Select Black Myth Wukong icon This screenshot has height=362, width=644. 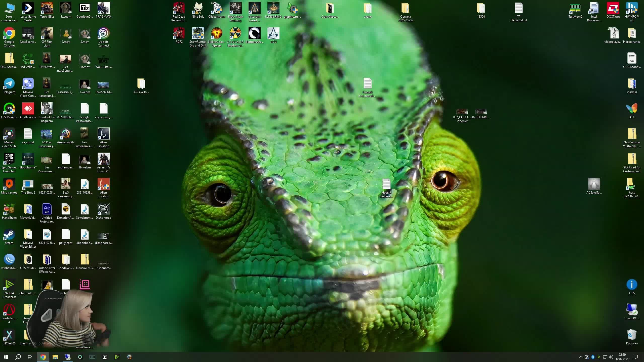click(x=235, y=12)
